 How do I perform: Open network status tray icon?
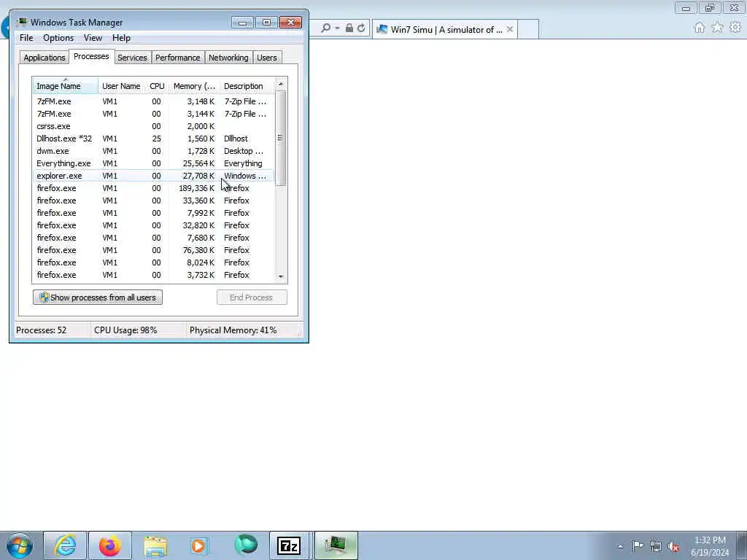[656, 546]
